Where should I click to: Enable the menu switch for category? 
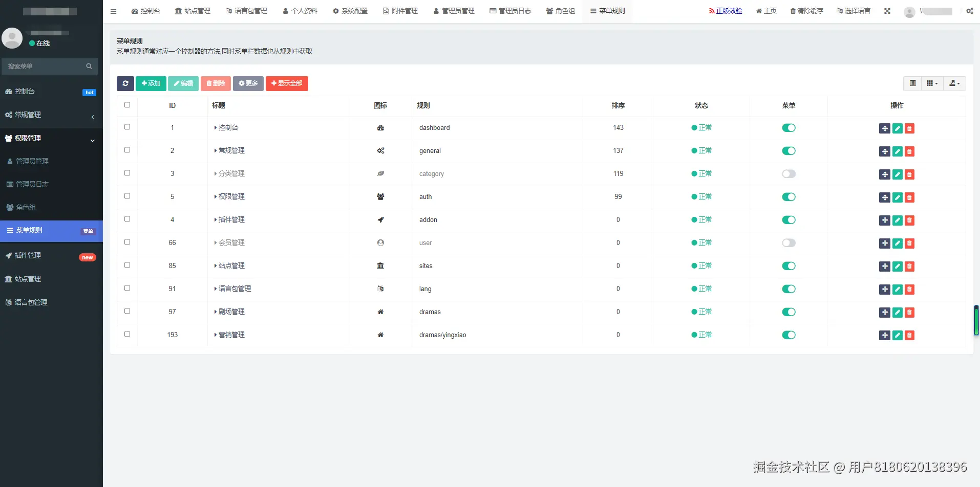pyautogui.click(x=789, y=174)
